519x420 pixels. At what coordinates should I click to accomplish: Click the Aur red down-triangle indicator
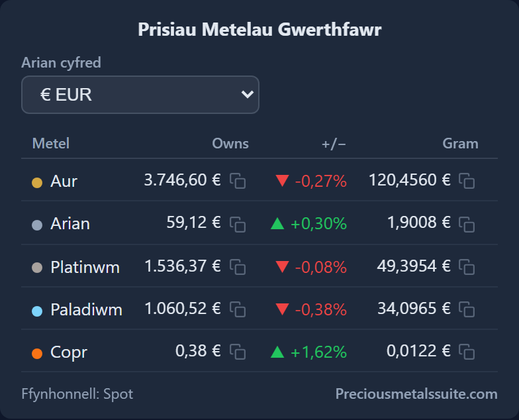click(282, 181)
